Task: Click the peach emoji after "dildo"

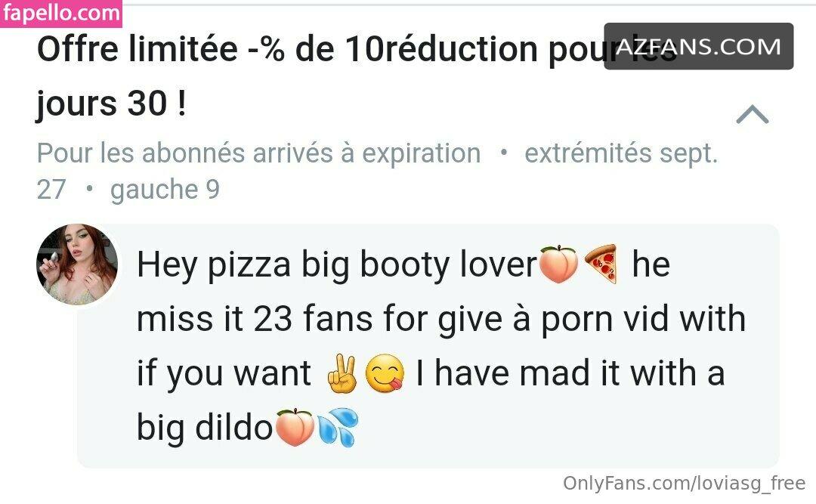Action: [294, 428]
